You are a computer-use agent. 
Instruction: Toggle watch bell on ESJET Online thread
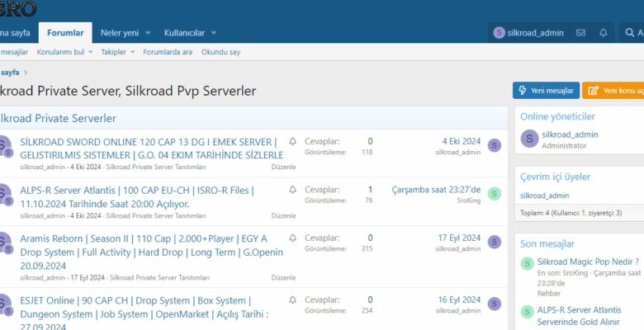[292, 300]
